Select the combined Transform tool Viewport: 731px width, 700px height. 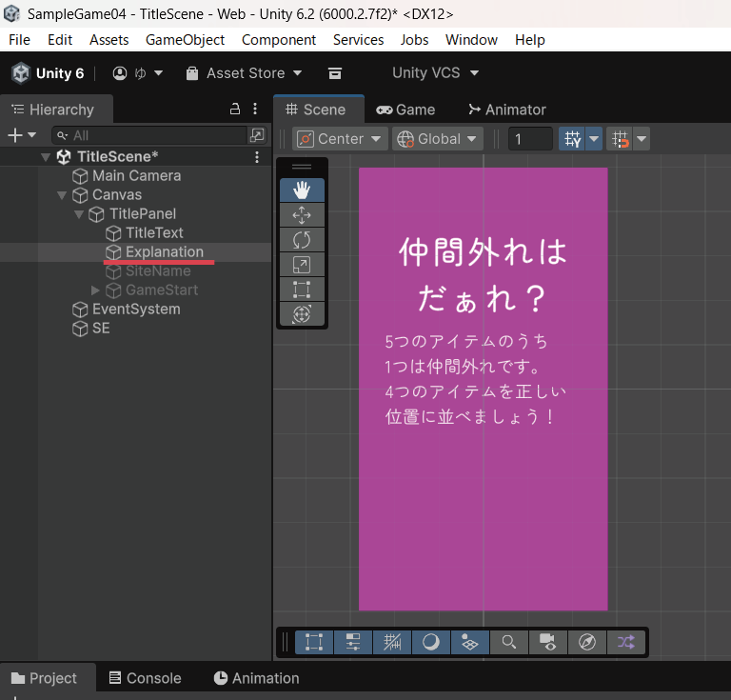click(x=302, y=314)
